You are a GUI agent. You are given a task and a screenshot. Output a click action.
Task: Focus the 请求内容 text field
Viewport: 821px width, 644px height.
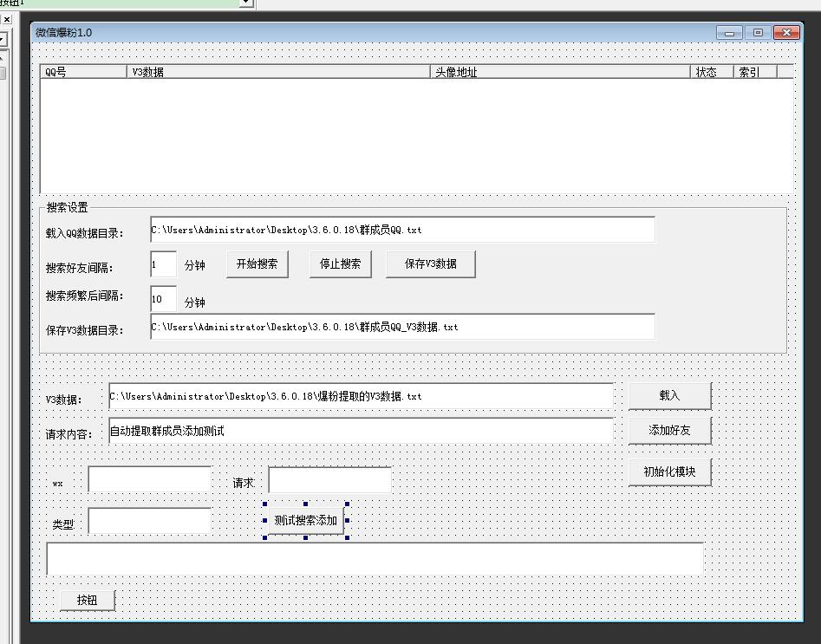pyautogui.click(x=361, y=431)
